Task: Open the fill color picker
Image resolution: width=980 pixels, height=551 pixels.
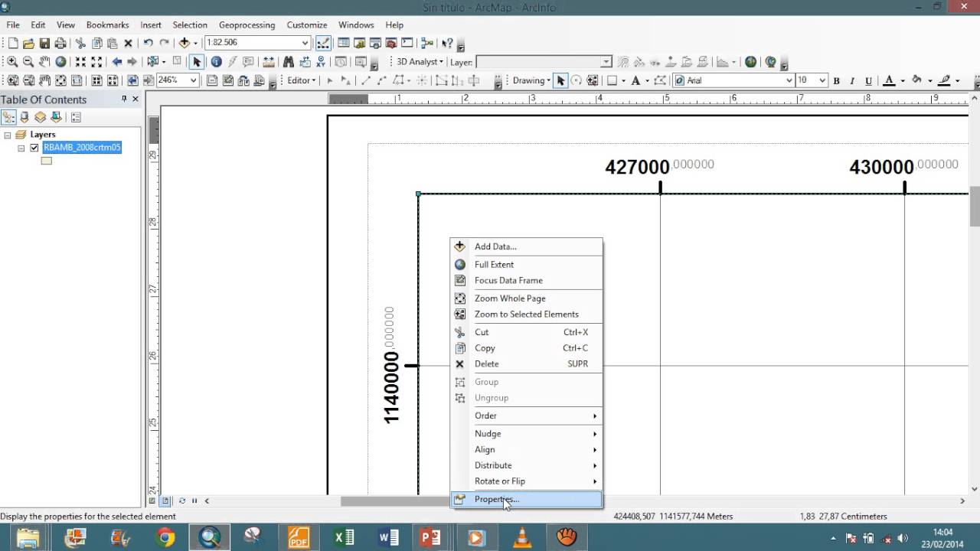Action: [930, 80]
